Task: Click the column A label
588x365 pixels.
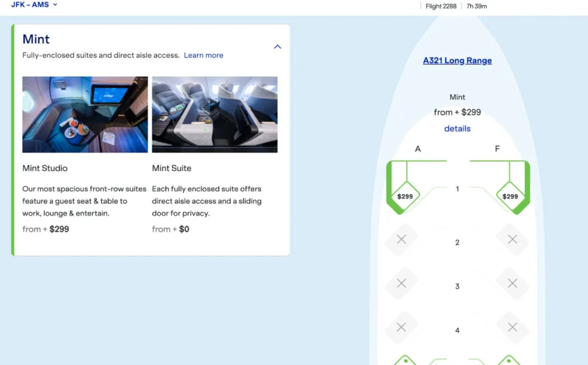Action: pyautogui.click(x=418, y=149)
